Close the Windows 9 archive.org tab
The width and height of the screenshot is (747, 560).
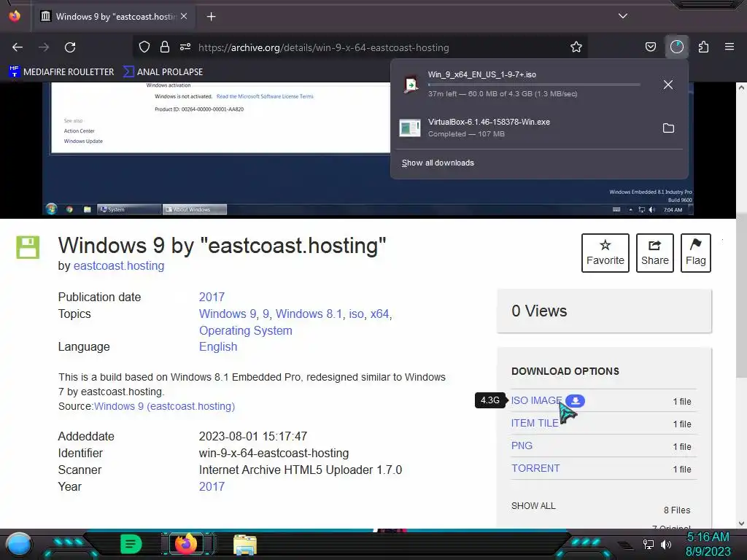(184, 17)
